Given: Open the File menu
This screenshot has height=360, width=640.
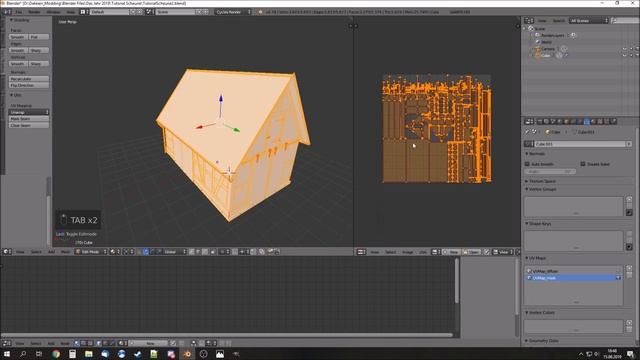Looking at the screenshot, I should 19,12.
